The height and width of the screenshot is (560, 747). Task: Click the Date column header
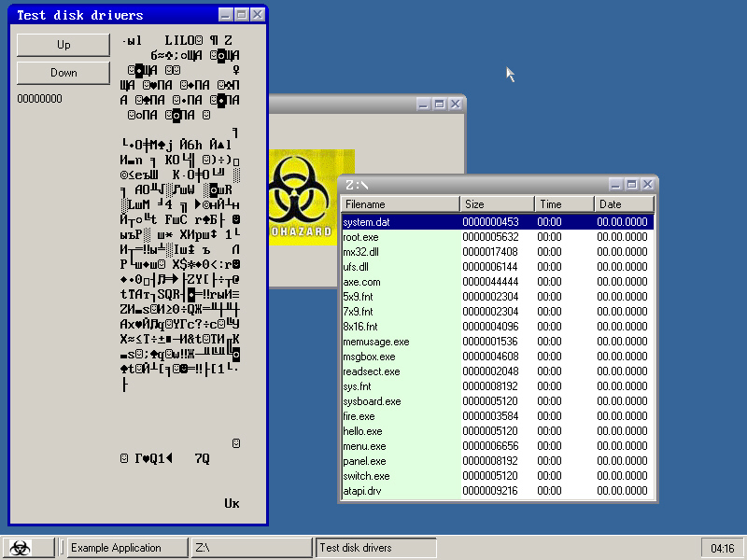(x=624, y=204)
